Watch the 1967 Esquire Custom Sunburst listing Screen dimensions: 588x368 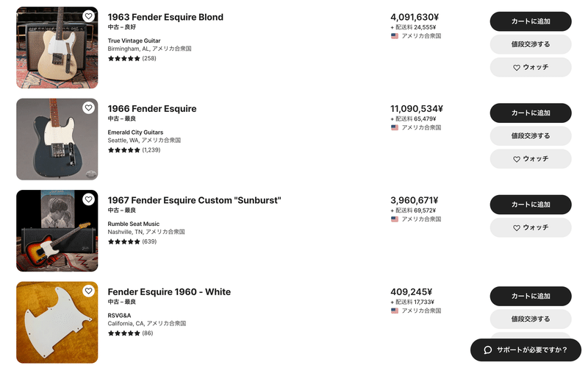coord(531,227)
